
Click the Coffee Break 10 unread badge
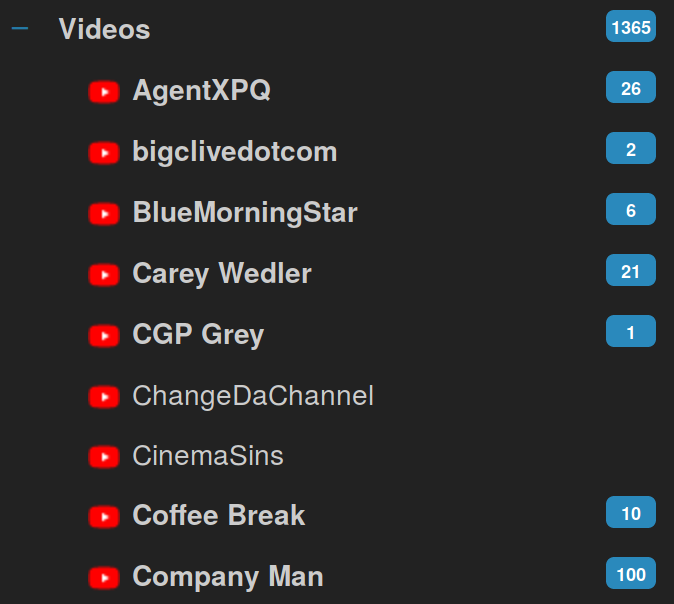[x=631, y=512]
